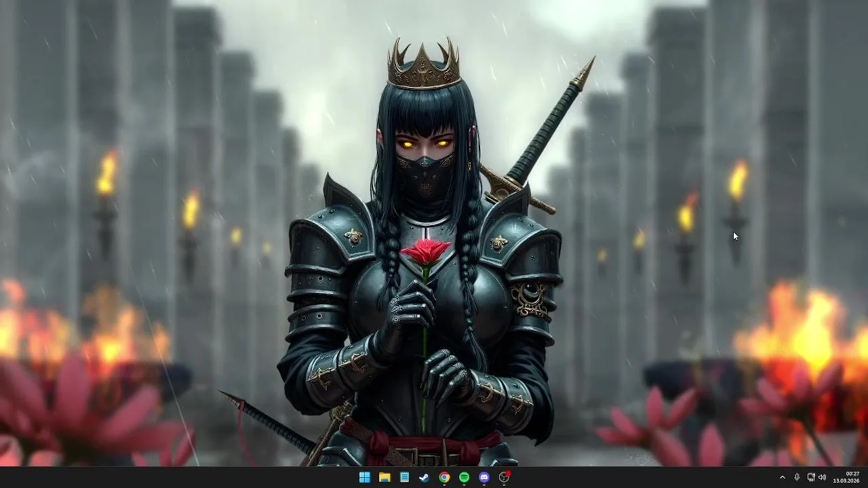Open volume control tray icon
Image resolution: width=868 pixels, height=488 pixels.
point(823,477)
